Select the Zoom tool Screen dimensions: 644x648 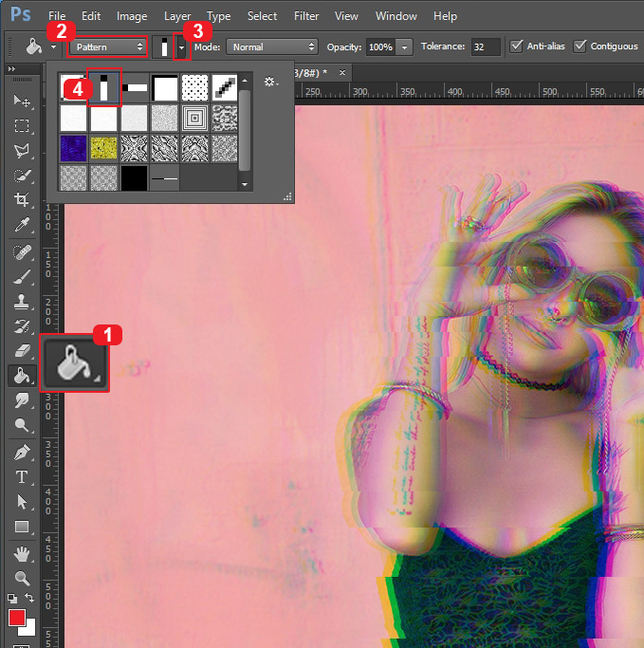point(22,578)
